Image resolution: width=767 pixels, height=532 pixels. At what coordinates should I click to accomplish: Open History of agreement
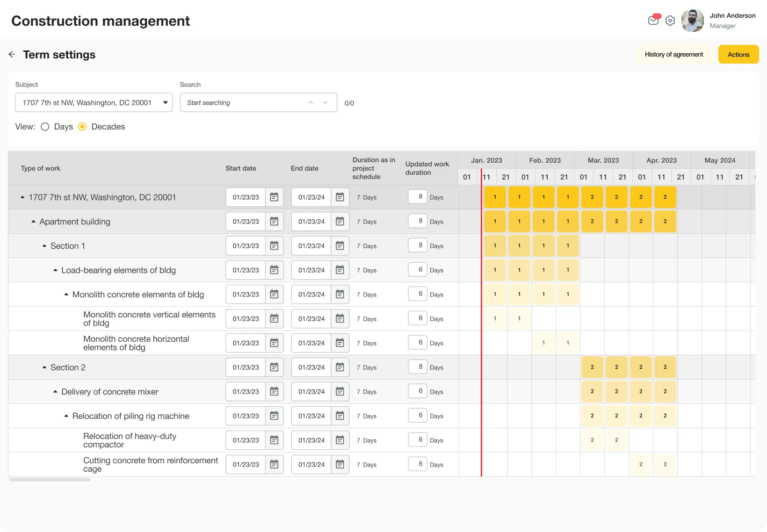pyautogui.click(x=673, y=54)
